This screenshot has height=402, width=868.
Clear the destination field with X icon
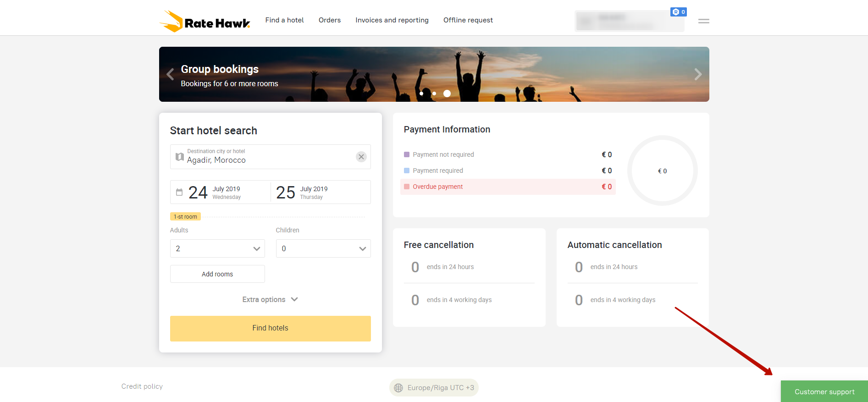coord(361,157)
